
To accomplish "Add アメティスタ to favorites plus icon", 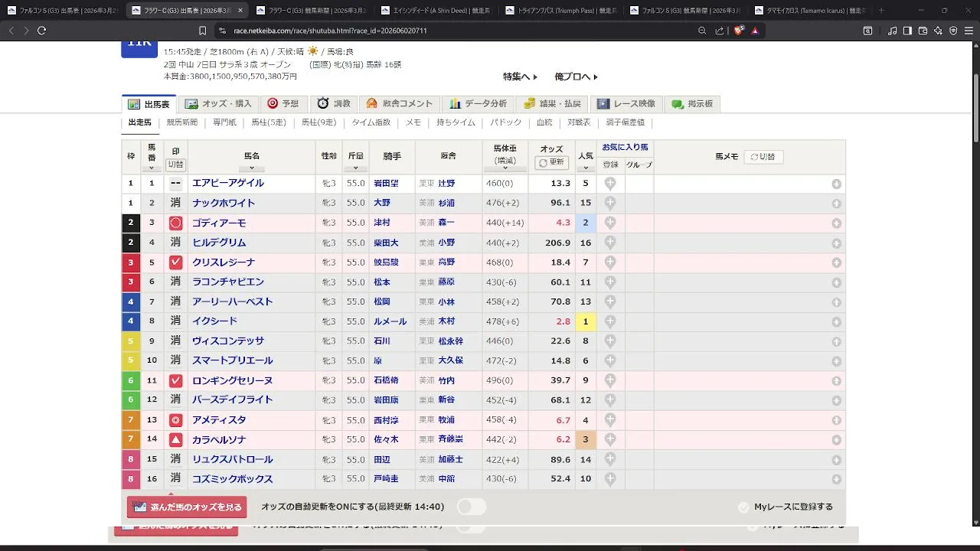I will 610,419.
